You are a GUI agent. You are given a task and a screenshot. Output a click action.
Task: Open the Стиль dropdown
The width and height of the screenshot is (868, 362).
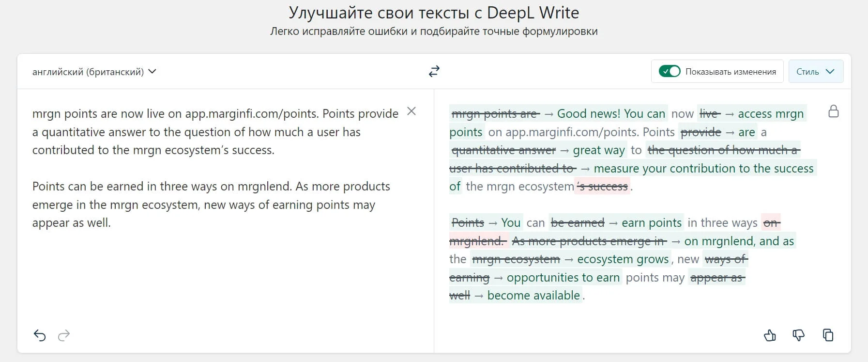pyautogui.click(x=816, y=72)
